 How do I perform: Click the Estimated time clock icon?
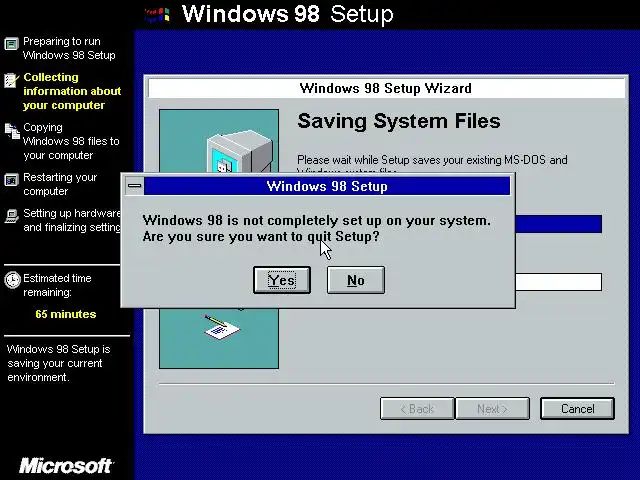pos(12,280)
